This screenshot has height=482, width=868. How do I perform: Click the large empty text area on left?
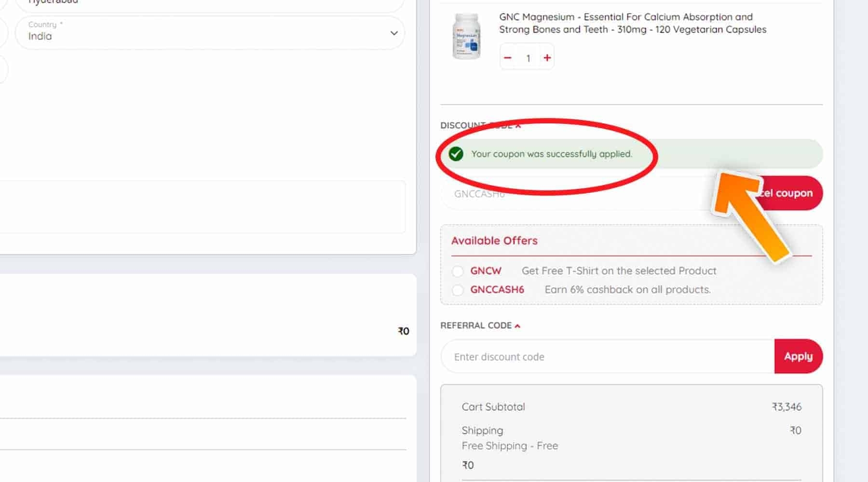click(x=203, y=207)
